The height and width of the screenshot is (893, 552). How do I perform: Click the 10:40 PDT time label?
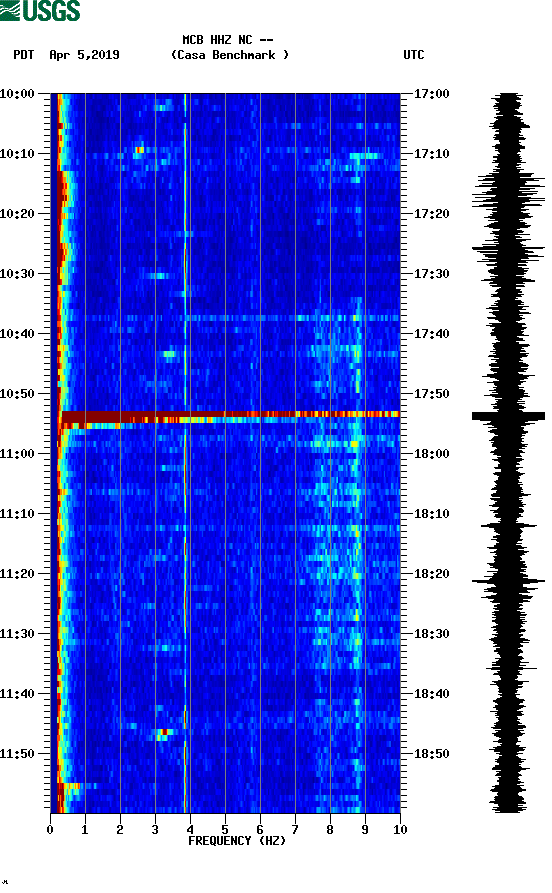click(17, 334)
